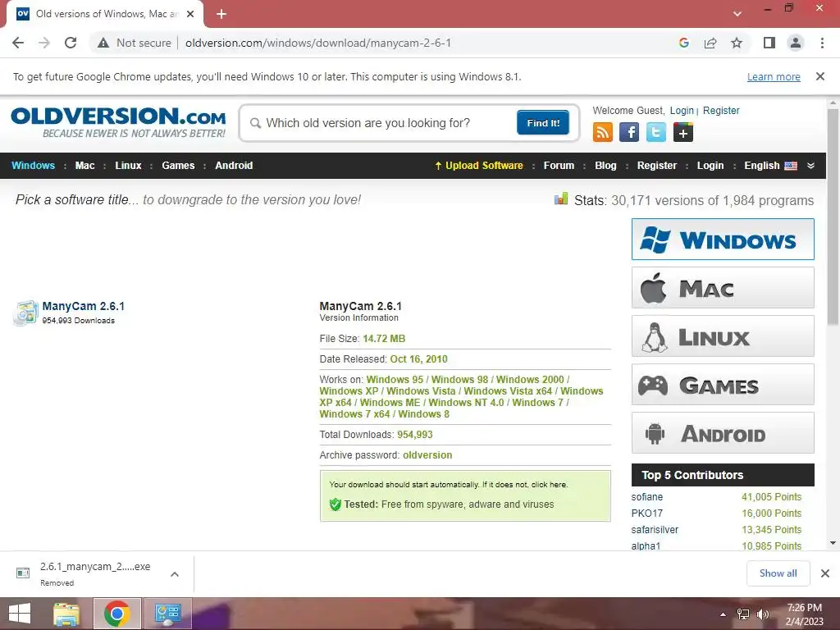Viewport: 840px width, 630px height.
Task: Open the ManyCam 2.6.1 title link
Action: [84, 306]
